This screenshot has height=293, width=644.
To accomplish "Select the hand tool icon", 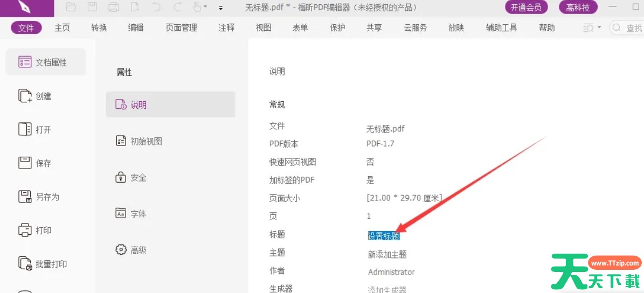I will 198,7.
